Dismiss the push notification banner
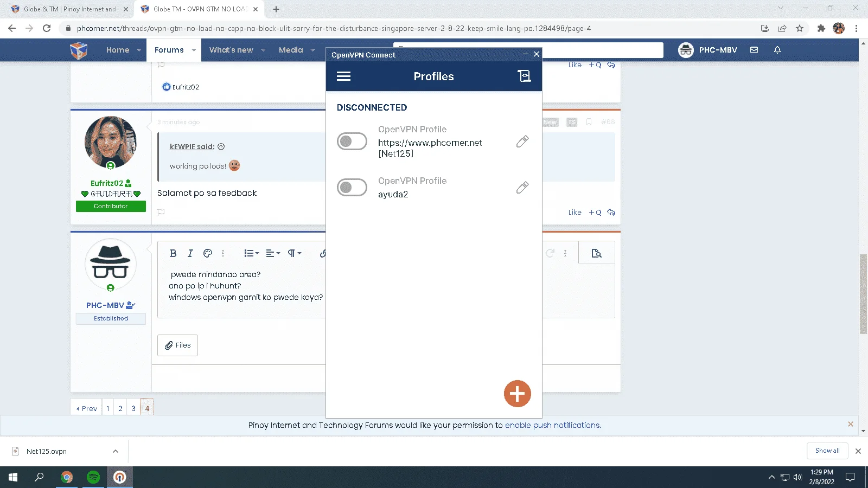 (851, 424)
